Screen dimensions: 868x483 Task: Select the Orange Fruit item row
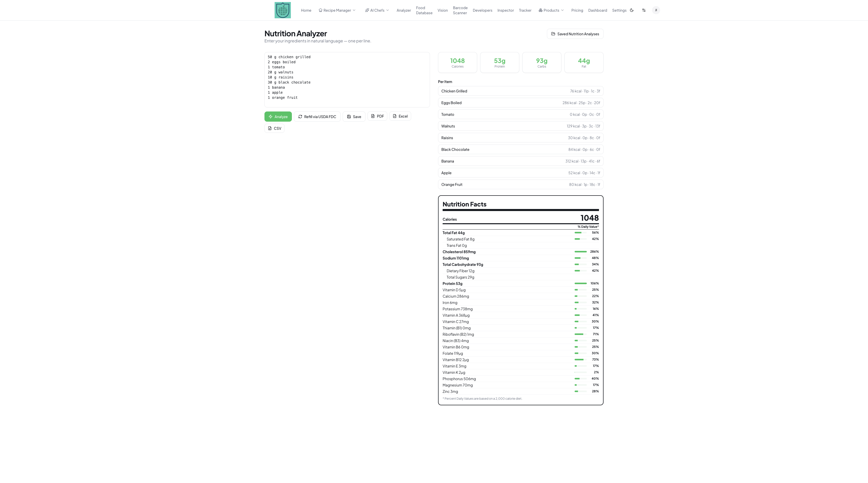point(521,184)
